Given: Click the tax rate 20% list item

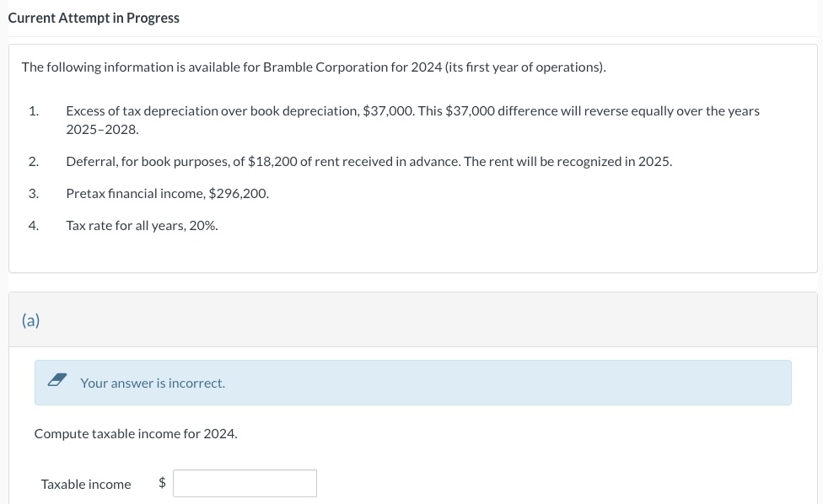Looking at the screenshot, I should pyautogui.click(x=142, y=225).
